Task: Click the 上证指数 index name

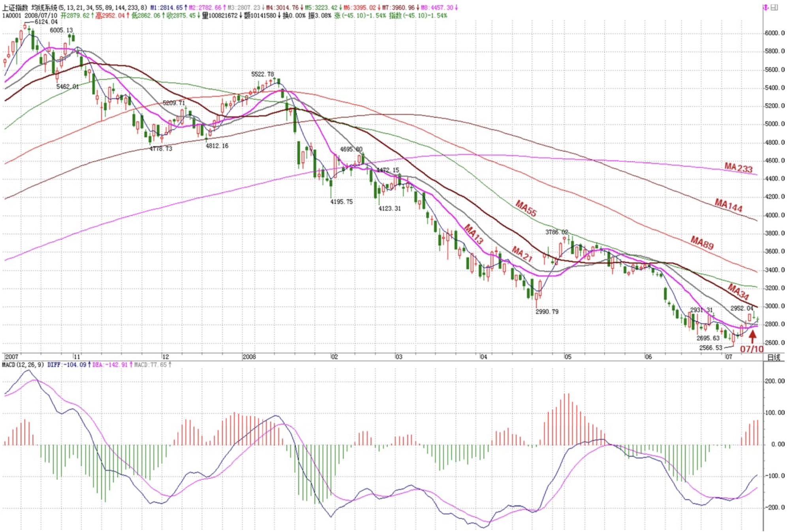Action: pyautogui.click(x=15, y=7)
